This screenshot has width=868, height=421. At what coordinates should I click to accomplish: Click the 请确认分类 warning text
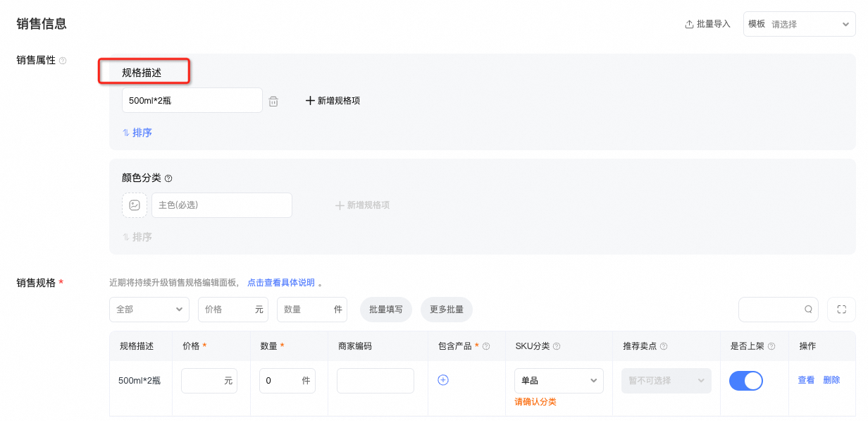click(x=535, y=402)
